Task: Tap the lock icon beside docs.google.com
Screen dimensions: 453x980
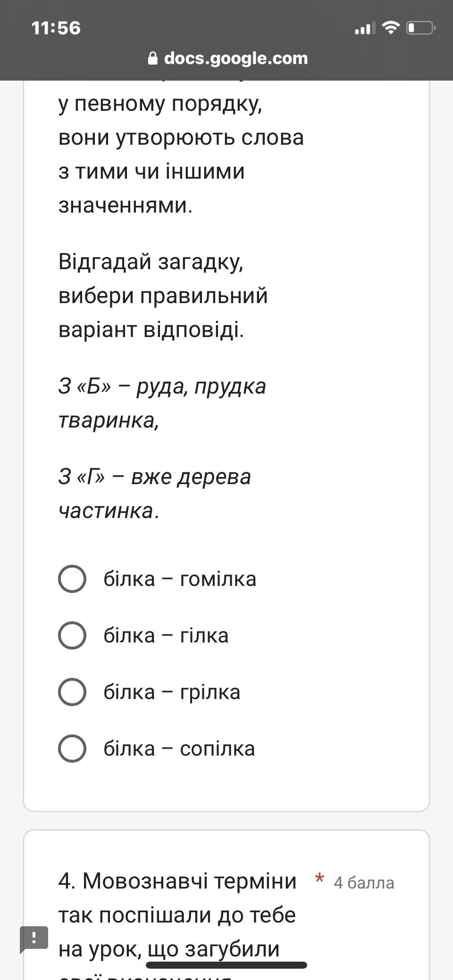Action: point(152,58)
